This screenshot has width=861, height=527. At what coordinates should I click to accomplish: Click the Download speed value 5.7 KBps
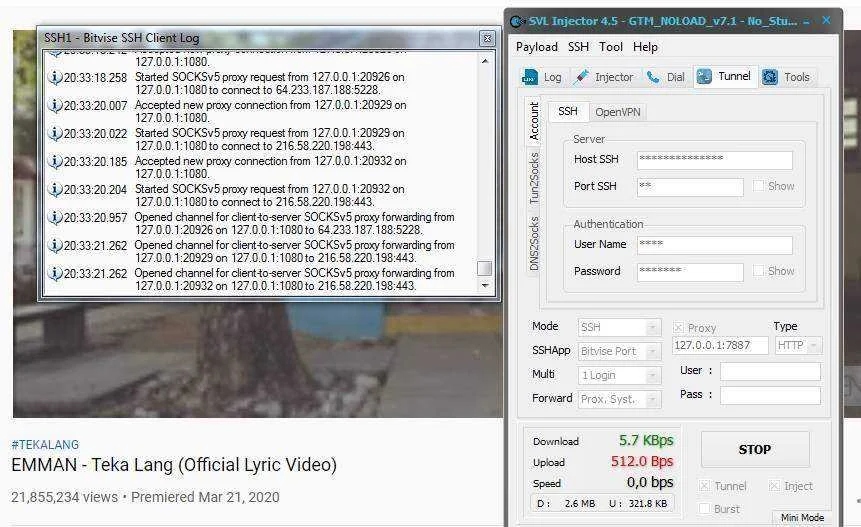tap(646, 440)
